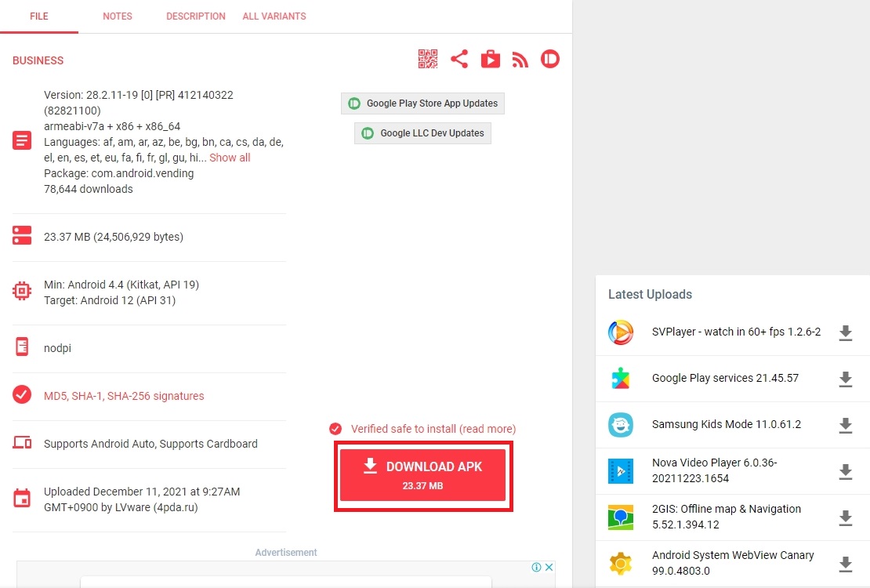Subscribe to Google LLC Dev Updates
Image resolution: width=870 pixels, height=588 pixels.
[x=422, y=133]
